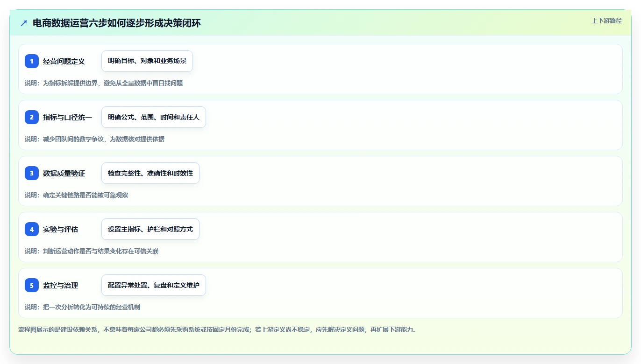
Task: Select the 实验与评估 step title
Action: pos(61,229)
